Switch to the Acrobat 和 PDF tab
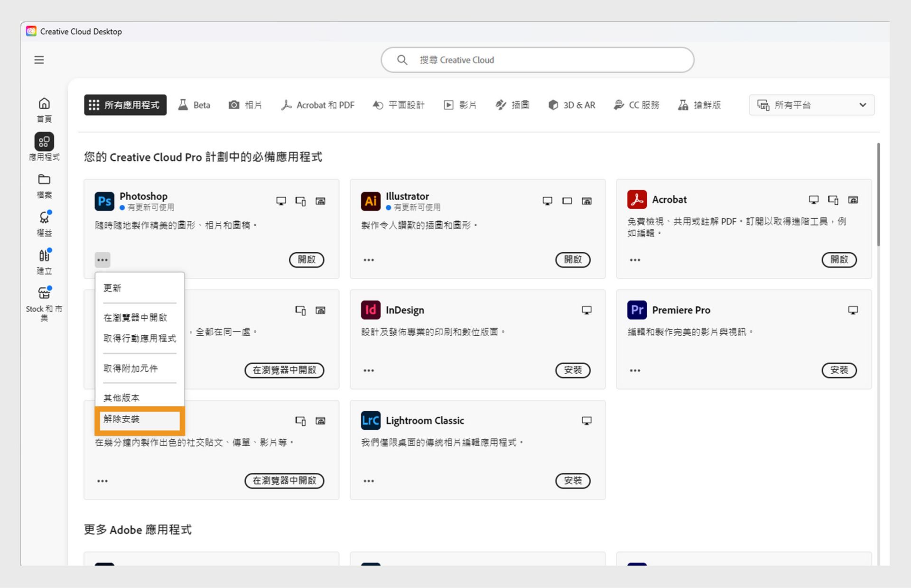This screenshot has width=911, height=588. point(318,105)
